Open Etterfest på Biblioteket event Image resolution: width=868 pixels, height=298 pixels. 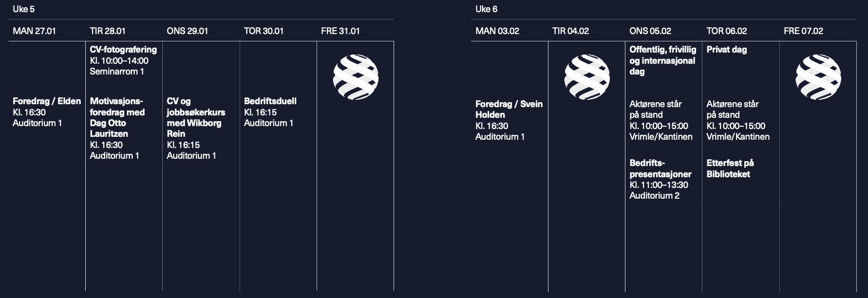point(730,168)
